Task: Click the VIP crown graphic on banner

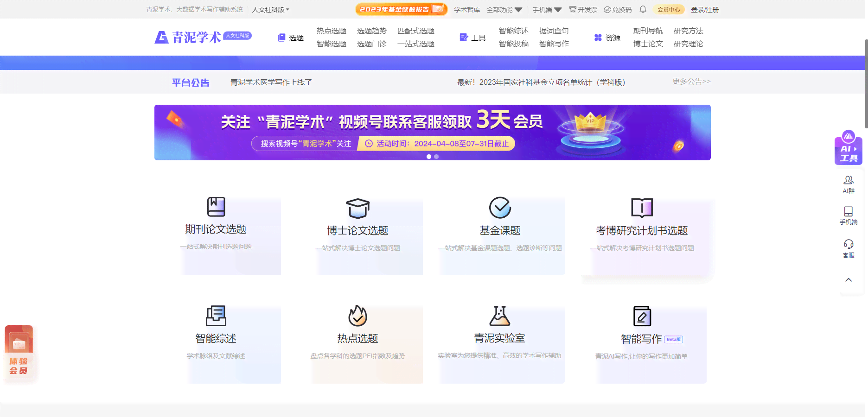Action: (x=590, y=122)
